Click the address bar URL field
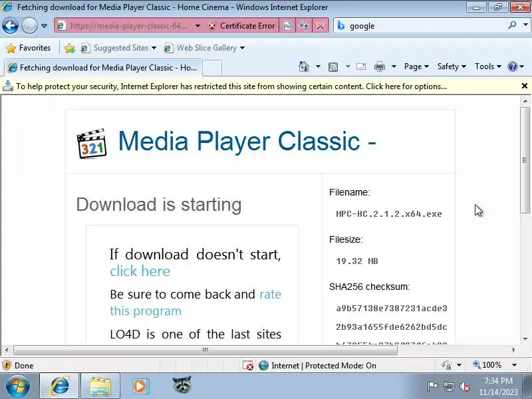This screenshot has width=532, height=399. [x=129, y=26]
